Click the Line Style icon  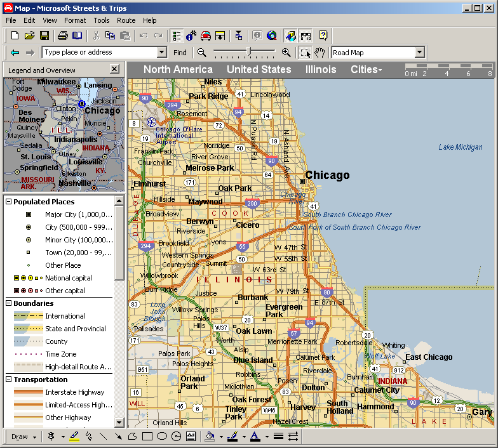[x=278, y=437]
